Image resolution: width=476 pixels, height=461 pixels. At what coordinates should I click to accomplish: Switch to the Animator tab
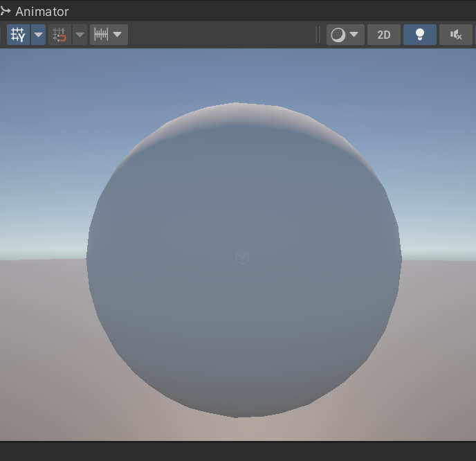tap(42, 12)
